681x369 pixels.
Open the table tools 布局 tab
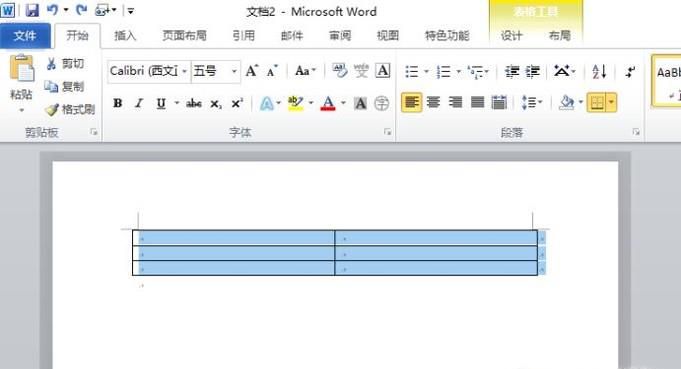[559, 36]
